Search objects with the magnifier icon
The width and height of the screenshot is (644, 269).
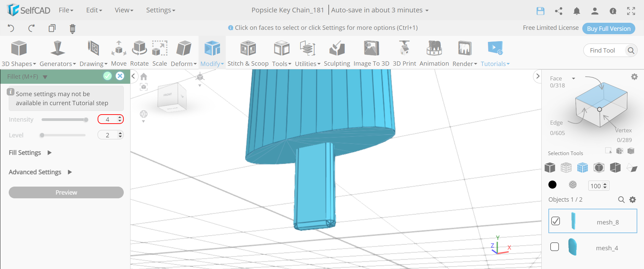621,200
